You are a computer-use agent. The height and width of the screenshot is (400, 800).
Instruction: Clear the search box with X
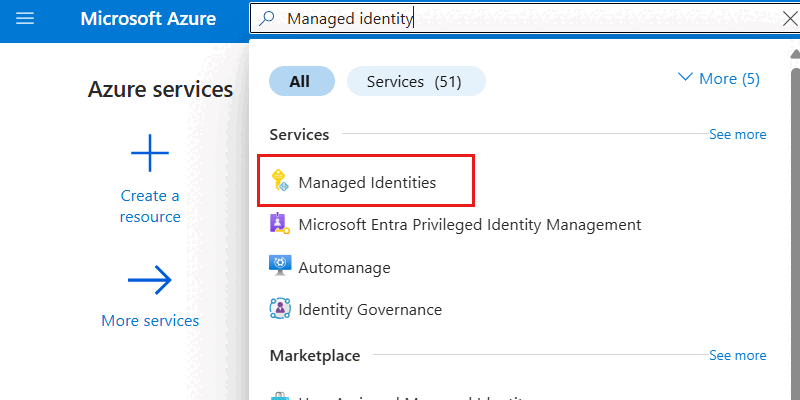pos(787,18)
